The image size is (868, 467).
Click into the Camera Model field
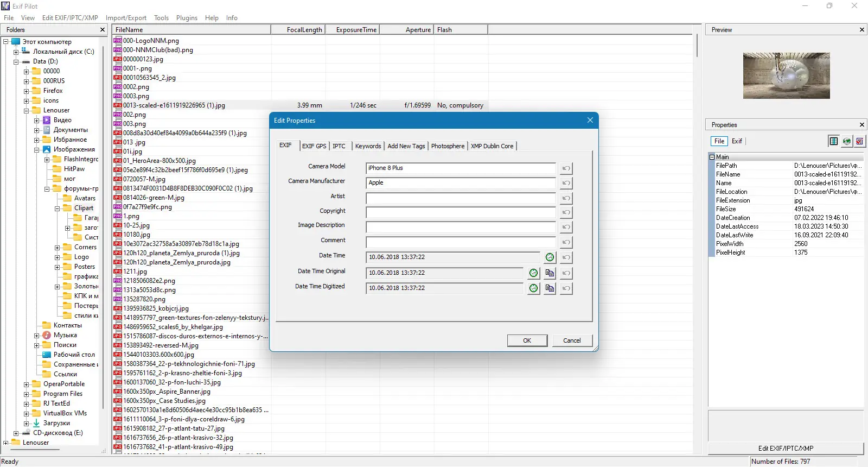click(x=461, y=168)
